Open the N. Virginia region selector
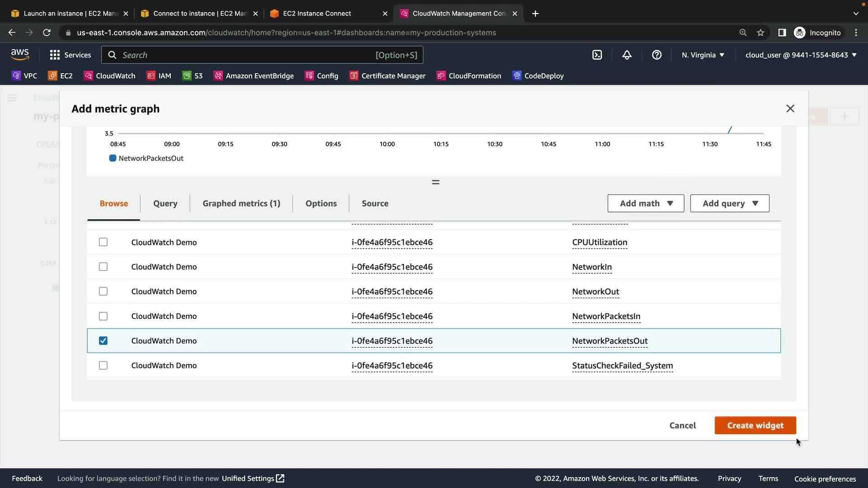 pos(703,55)
